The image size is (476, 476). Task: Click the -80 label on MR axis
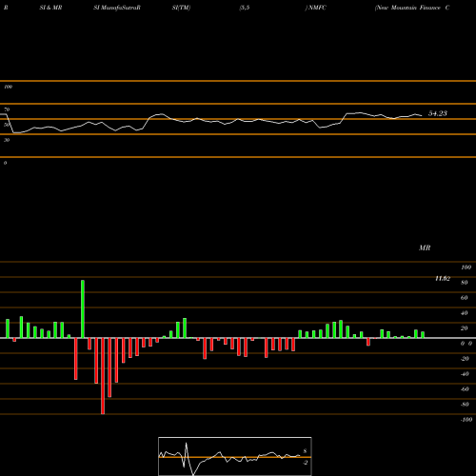coord(465,405)
